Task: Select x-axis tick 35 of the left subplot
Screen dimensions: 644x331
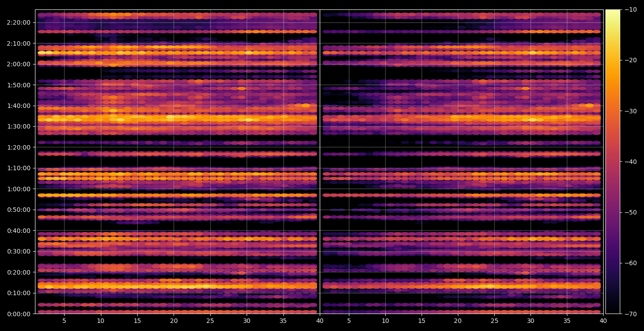Action: click(283, 321)
